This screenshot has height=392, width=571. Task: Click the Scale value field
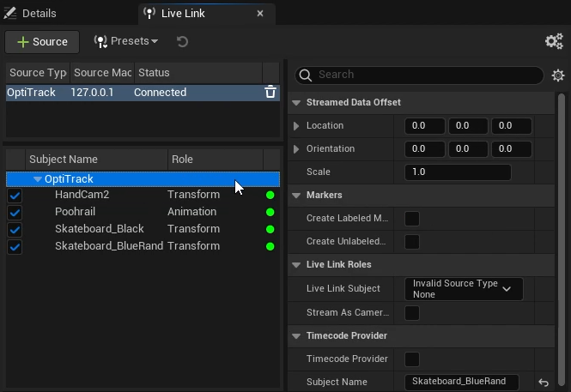click(458, 172)
